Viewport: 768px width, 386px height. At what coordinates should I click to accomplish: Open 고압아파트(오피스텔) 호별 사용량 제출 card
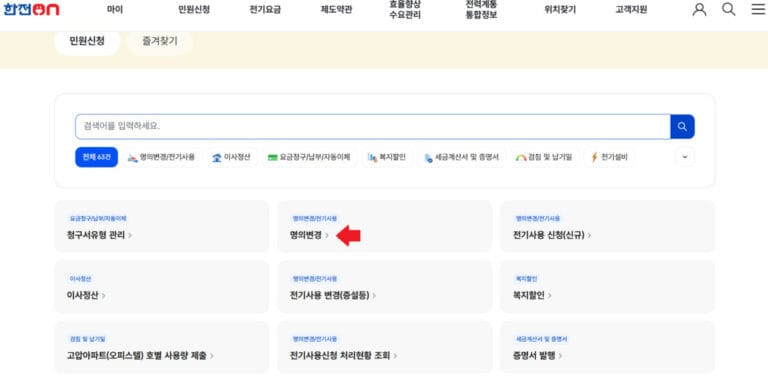coord(162,347)
